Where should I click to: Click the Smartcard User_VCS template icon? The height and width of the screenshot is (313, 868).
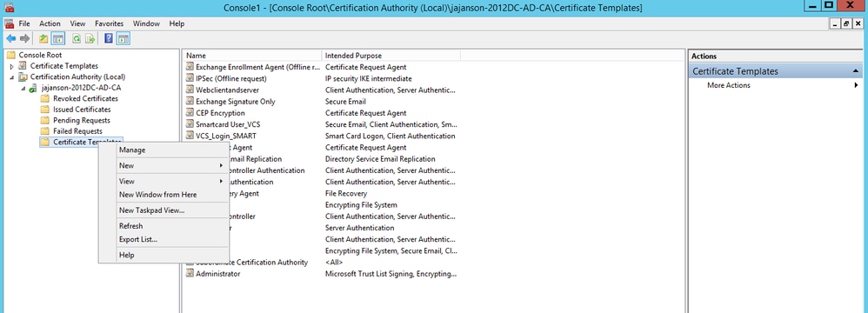click(x=190, y=124)
